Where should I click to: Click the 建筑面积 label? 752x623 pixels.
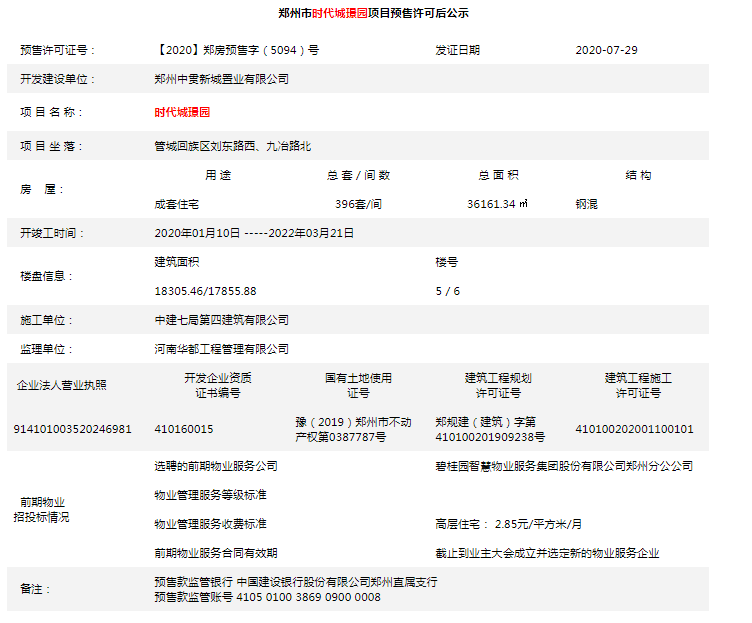tap(176, 262)
